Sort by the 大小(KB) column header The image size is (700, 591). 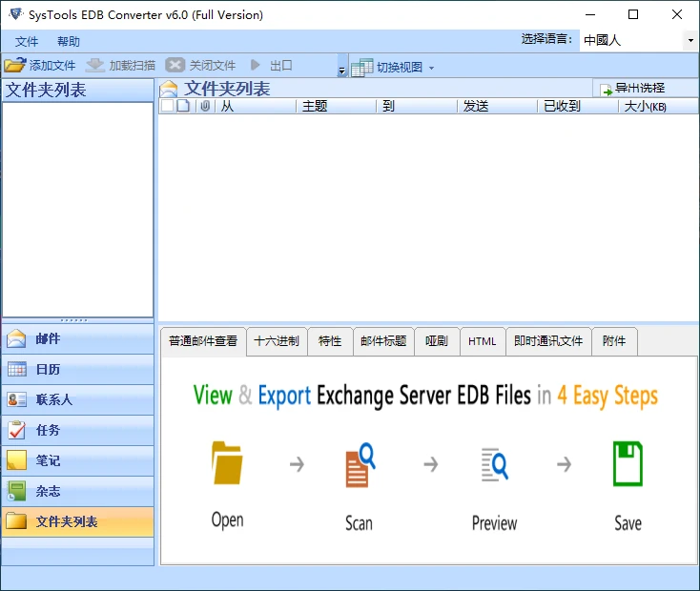click(658, 106)
